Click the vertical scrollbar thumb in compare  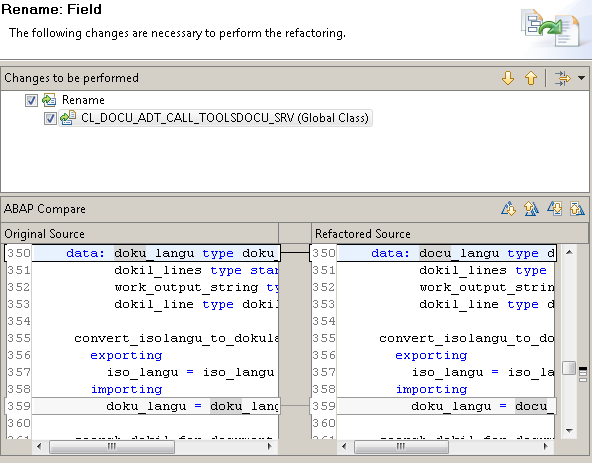tap(569, 368)
